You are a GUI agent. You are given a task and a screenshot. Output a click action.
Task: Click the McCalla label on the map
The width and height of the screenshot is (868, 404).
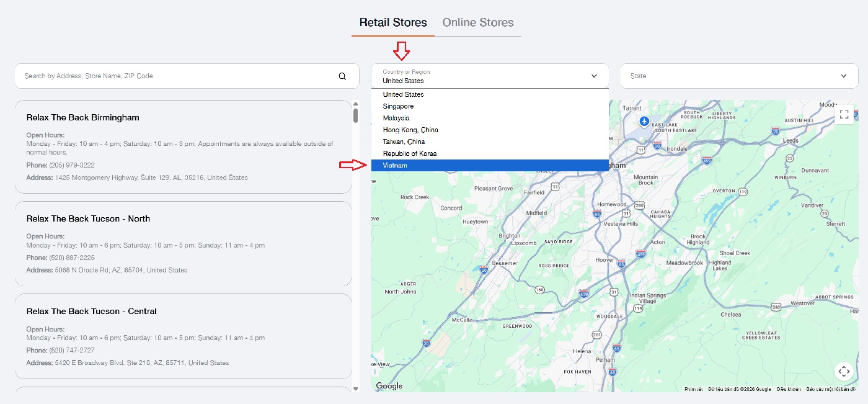click(463, 320)
